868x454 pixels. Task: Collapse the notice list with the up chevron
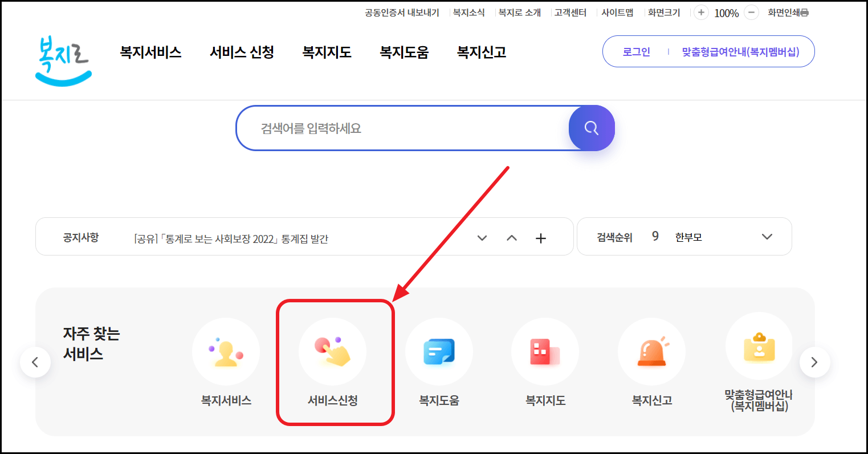point(511,238)
